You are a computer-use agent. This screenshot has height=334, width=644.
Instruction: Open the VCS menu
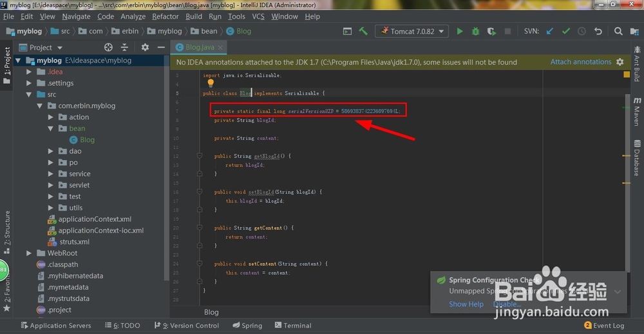(x=258, y=17)
